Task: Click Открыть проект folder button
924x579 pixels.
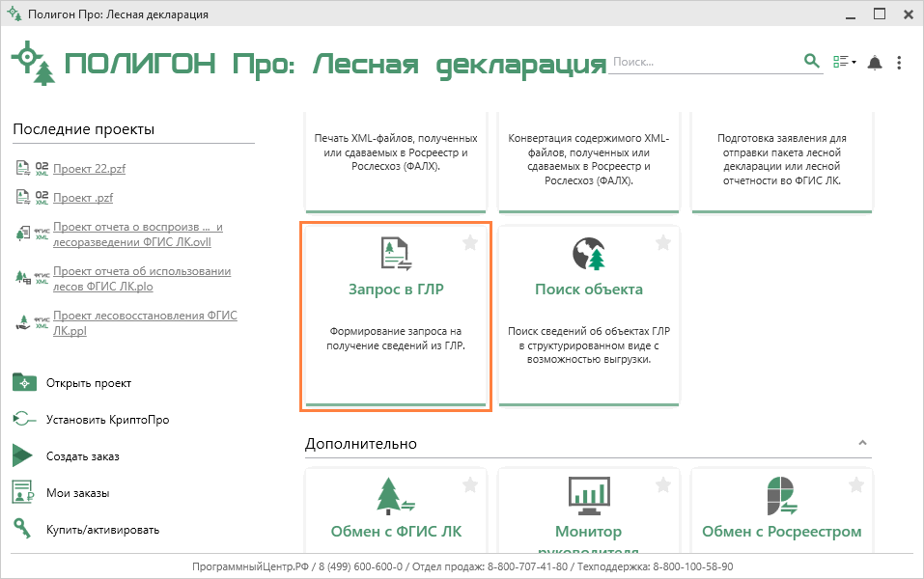Action: pyautogui.click(x=25, y=383)
